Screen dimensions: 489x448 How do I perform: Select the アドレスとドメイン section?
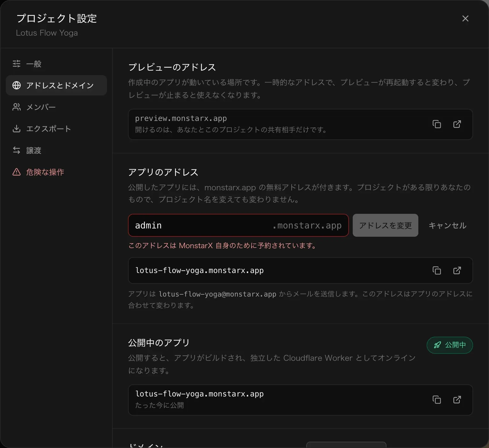pos(56,85)
